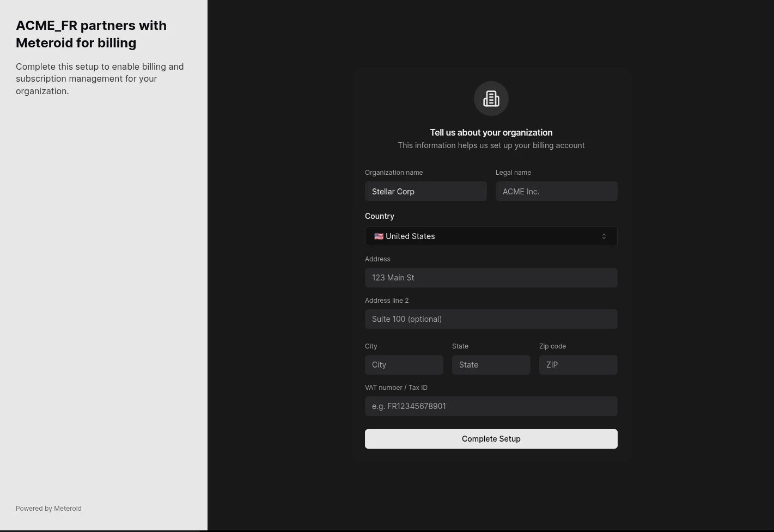774x532 pixels.
Task: Click the Country label
Action: pyautogui.click(x=380, y=216)
